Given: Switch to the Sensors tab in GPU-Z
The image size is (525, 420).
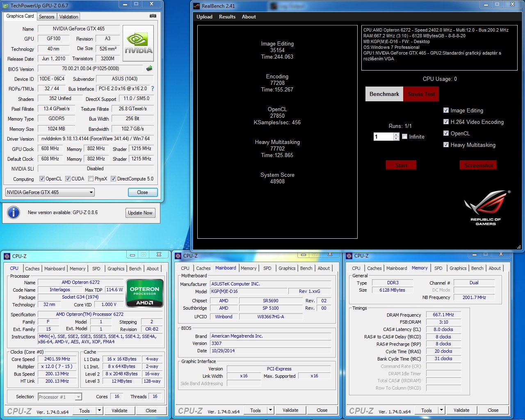Looking at the screenshot, I should click(46, 16).
